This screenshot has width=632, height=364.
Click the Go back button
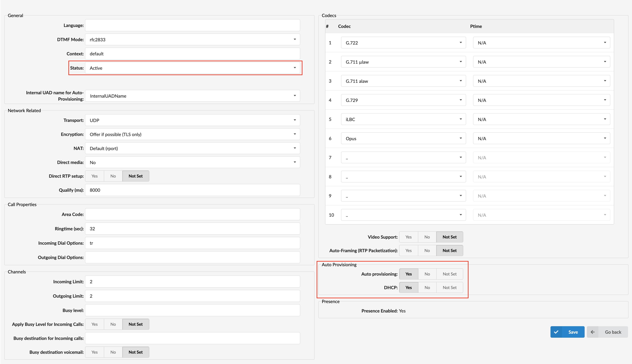point(613,332)
